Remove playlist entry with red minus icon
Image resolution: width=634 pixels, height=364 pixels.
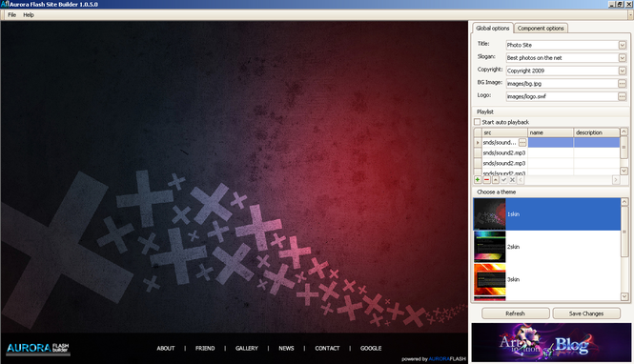click(x=486, y=180)
